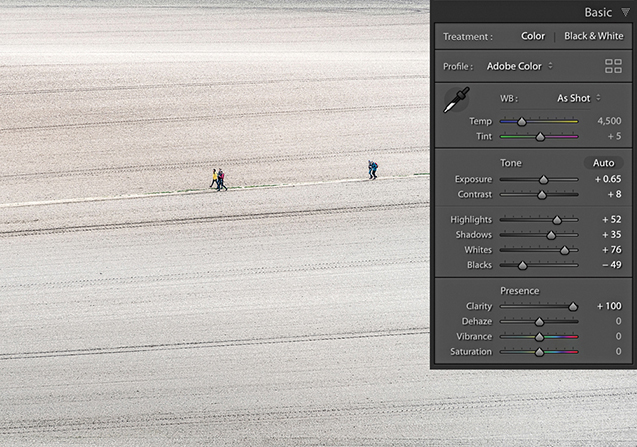Click the Exposure slider handle
Viewport: 637px width, 447px height.
coord(546,179)
